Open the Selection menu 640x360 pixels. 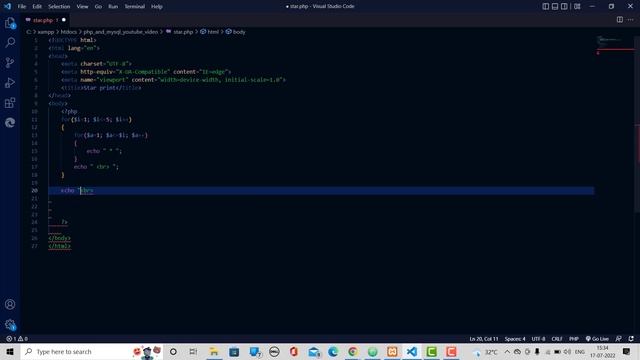coord(59,7)
